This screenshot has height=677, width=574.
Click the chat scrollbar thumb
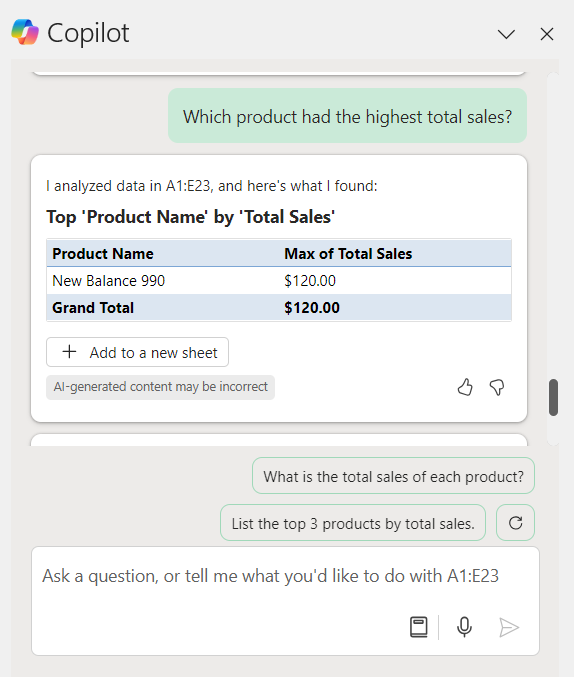pyautogui.click(x=553, y=397)
